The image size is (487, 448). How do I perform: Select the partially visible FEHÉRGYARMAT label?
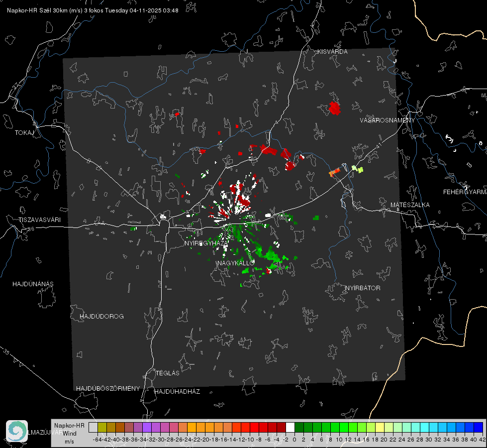point(465,192)
